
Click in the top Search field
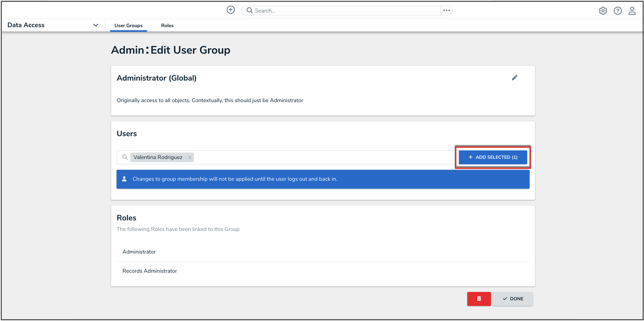click(x=345, y=11)
